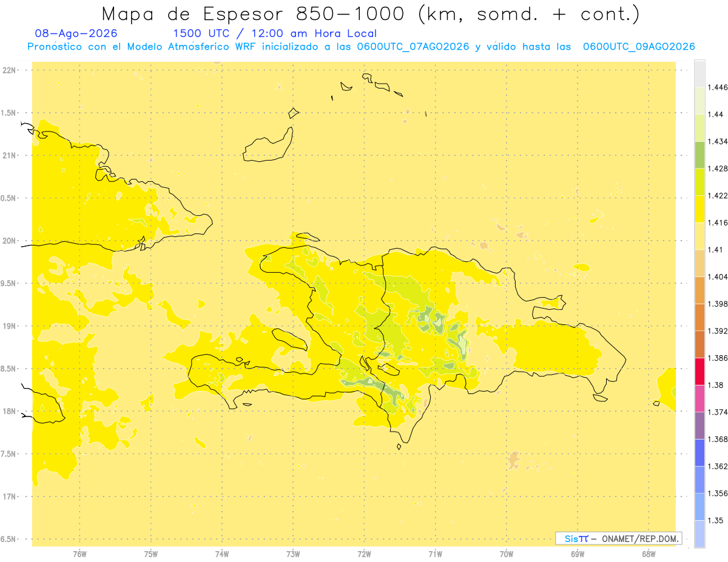Click the 'Sis - ONAMET/REP.DOM.' credit box
Screen dimensions: 728x562
(x=619, y=538)
